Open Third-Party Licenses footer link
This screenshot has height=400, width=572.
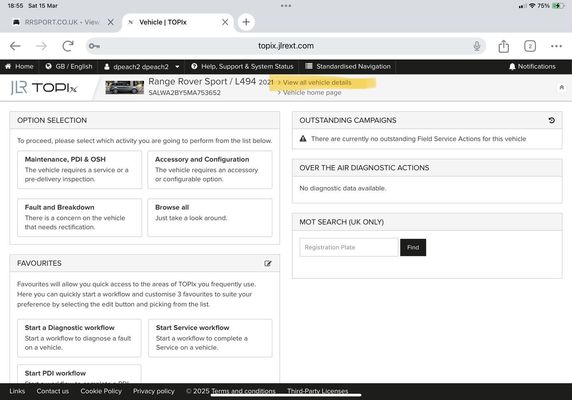pos(317,391)
